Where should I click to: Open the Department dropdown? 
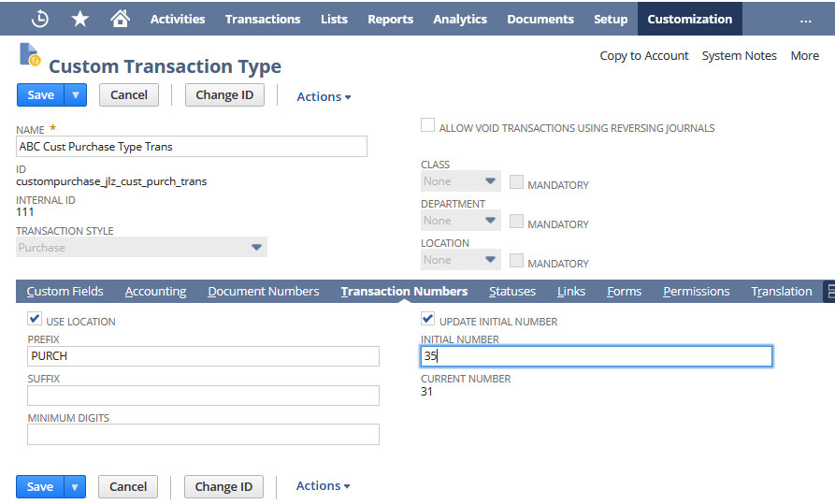[461, 221]
